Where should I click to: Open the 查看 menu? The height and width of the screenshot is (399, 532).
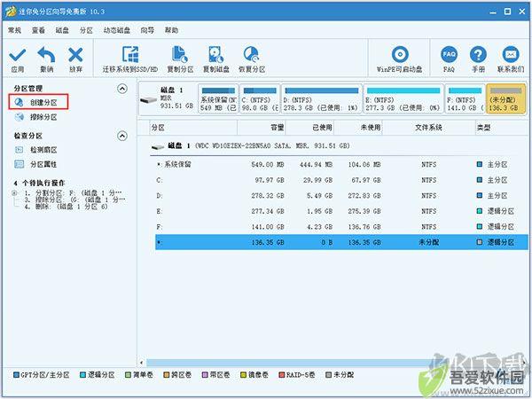click(38, 30)
